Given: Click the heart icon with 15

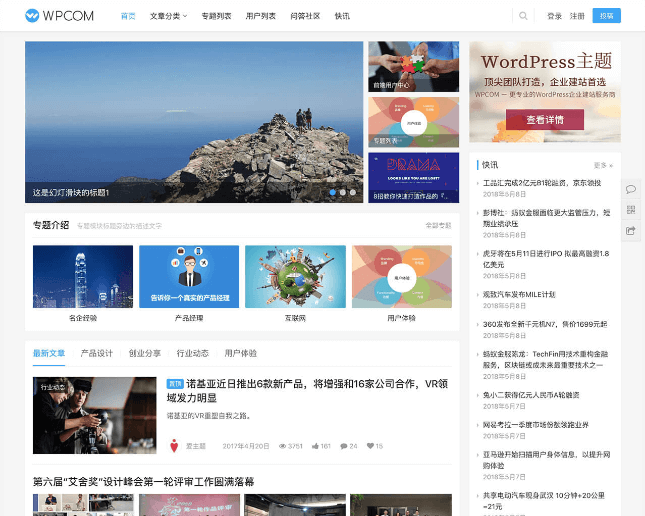Looking at the screenshot, I should pyautogui.click(x=370, y=446).
